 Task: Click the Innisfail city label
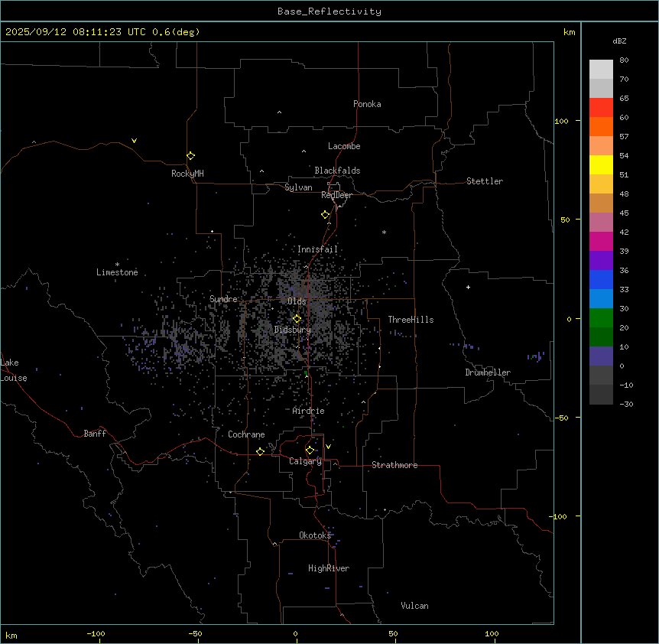coord(317,249)
